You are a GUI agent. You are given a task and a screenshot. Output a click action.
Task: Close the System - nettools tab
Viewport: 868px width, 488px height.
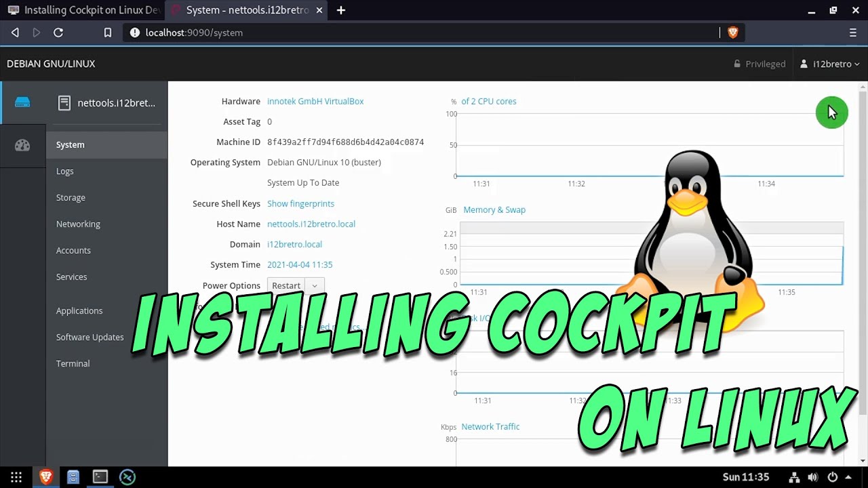(x=319, y=10)
